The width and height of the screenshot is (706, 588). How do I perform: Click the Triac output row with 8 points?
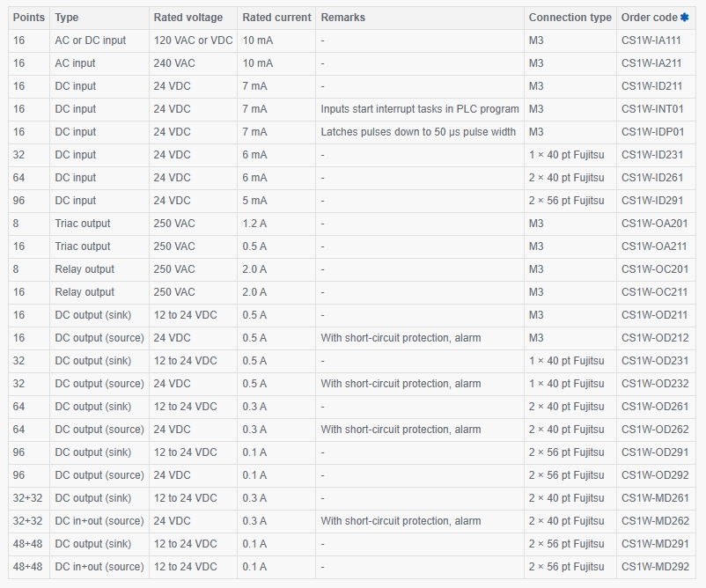tap(352, 224)
